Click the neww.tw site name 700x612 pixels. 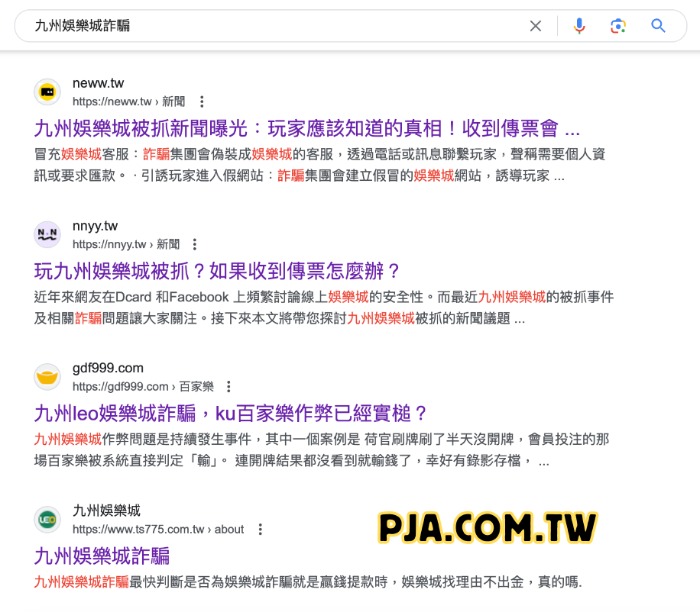[x=98, y=83]
